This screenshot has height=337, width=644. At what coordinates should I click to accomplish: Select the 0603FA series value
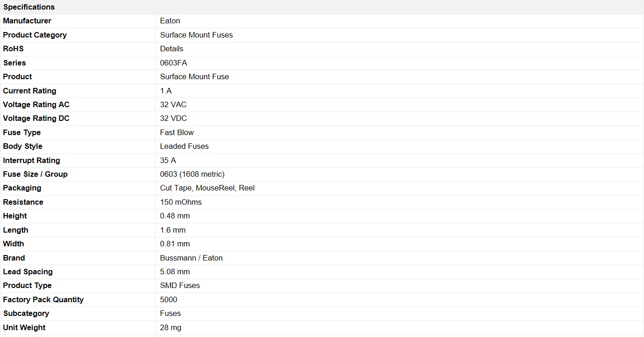[173, 63]
